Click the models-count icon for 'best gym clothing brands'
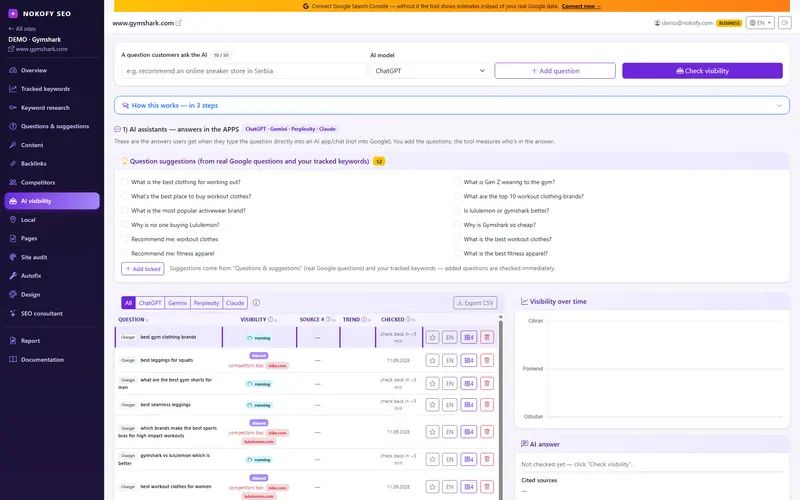 click(x=468, y=337)
